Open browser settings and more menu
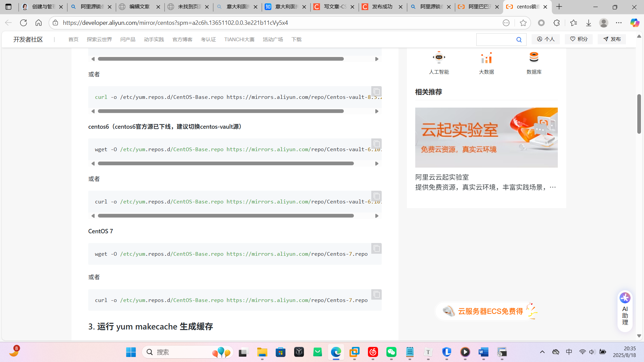 pos(619,23)
